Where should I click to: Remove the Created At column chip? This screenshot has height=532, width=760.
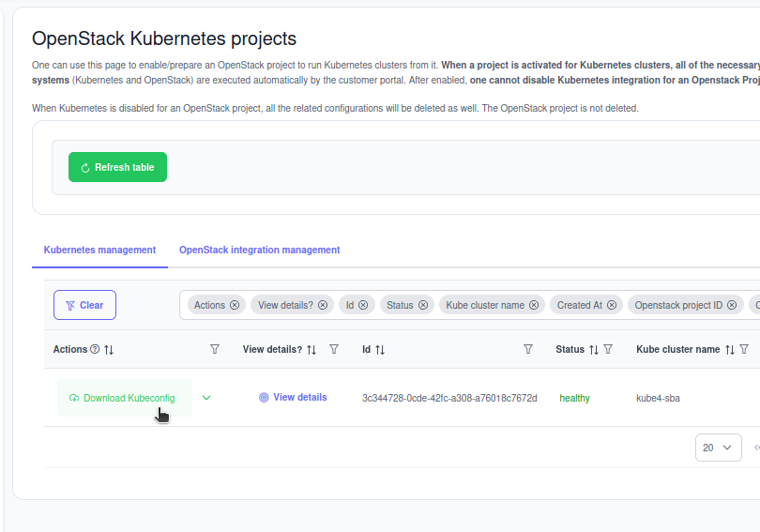coord(612,305)
